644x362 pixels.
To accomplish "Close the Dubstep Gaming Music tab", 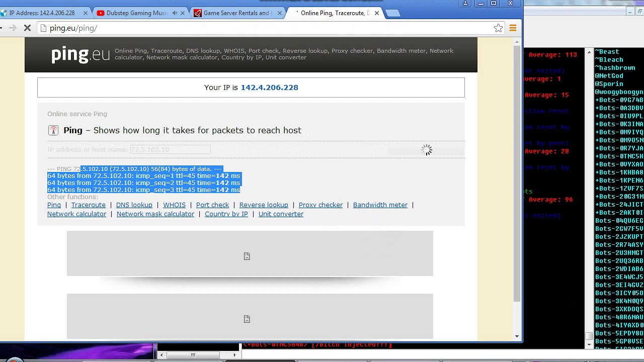I will pyautogui.click(x=182, y=13).
